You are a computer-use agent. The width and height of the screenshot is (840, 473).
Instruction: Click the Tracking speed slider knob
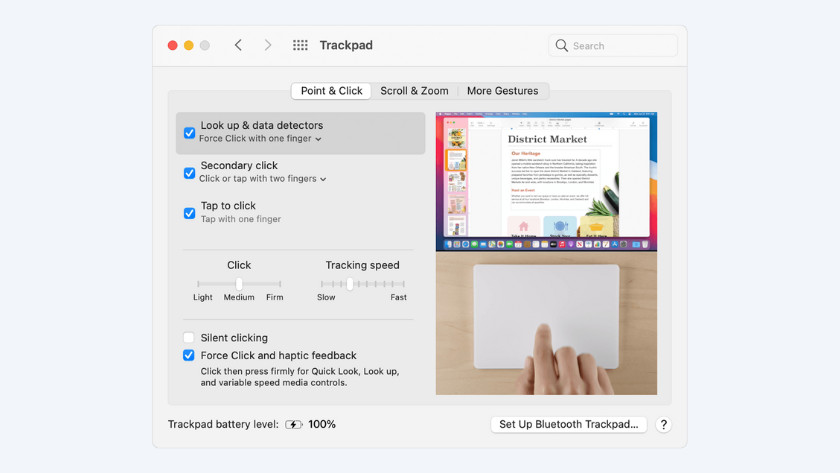[x=350, y=284]
